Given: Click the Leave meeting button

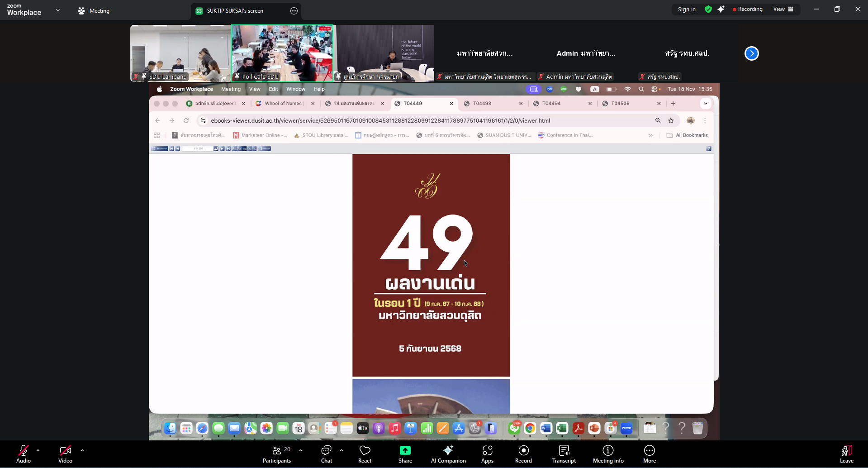Looking at the screenshot, I should tap(846, 454).
